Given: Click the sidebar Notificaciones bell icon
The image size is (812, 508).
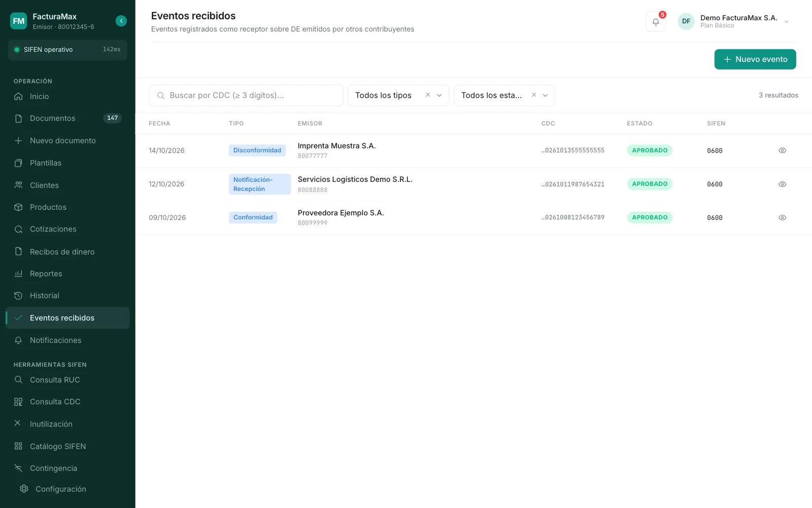Looking at the screenshot, I should [x=18, y=340].
